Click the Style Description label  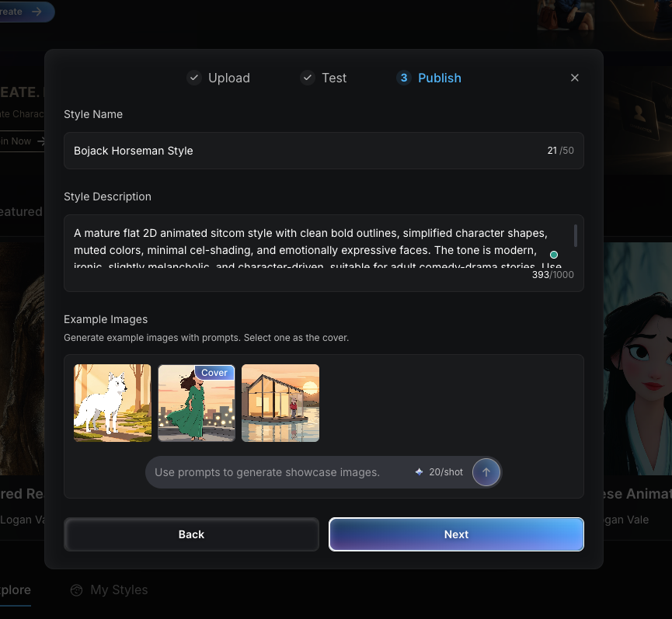coord(107,196)
